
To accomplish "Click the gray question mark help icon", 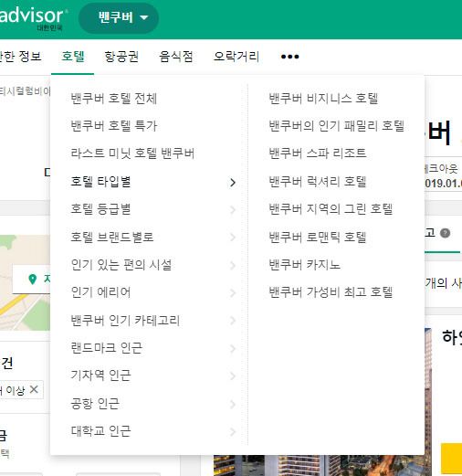I will pos(445,233).
